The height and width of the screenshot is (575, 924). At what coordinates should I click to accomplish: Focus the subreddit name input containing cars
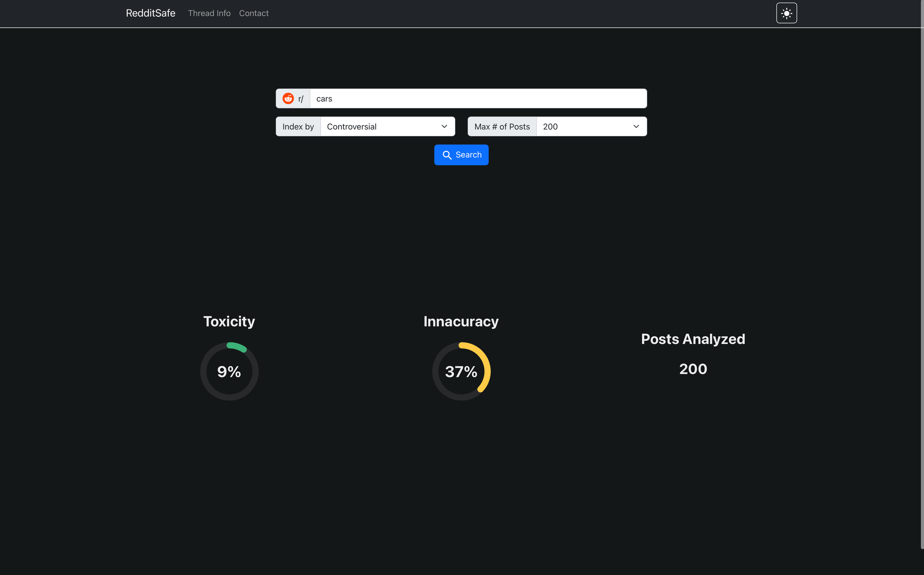pos(478,98)
